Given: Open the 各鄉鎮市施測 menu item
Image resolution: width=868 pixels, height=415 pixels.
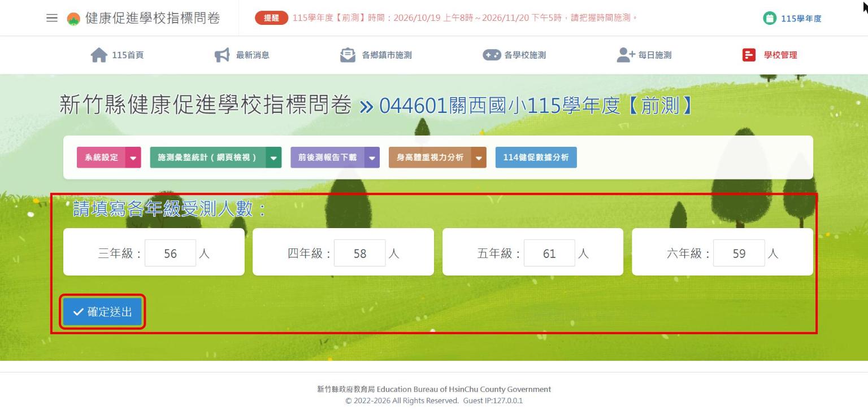Looking at the screenshot, I should (x=376, y=55).
